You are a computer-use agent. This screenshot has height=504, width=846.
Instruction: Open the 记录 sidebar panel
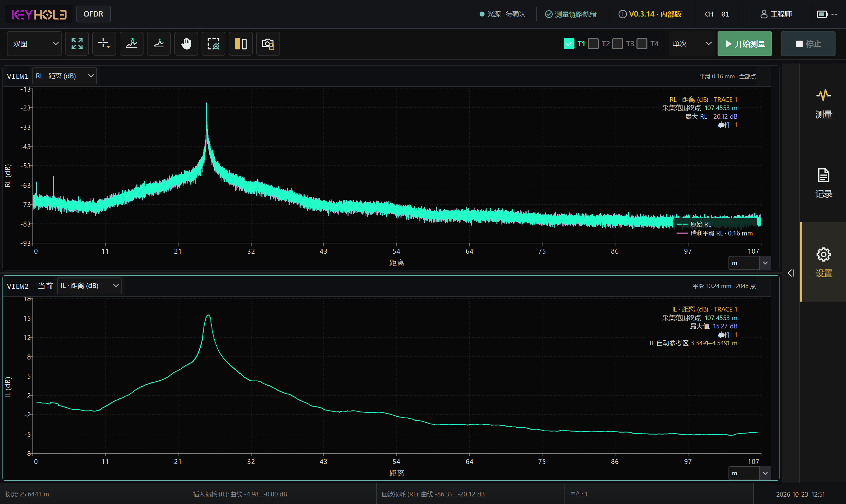coord(823,183)
